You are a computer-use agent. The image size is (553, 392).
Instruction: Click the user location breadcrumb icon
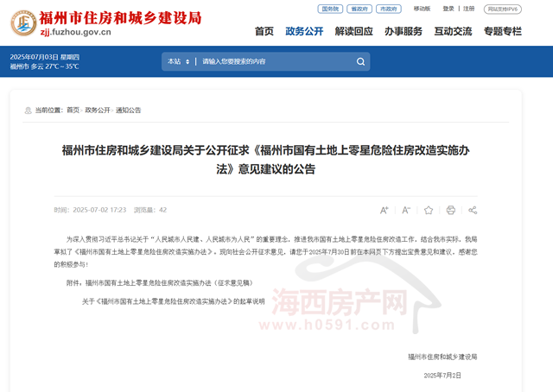[x=28, y=111]
